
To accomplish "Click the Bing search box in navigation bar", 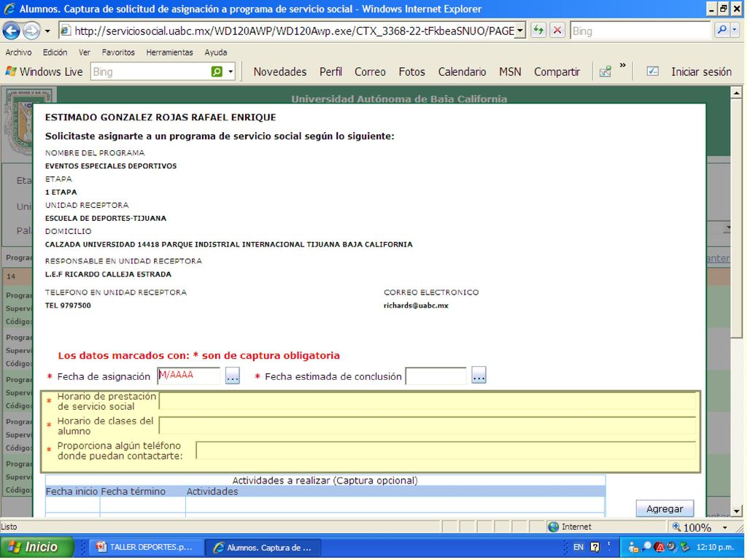I will [x=640, y=31].
